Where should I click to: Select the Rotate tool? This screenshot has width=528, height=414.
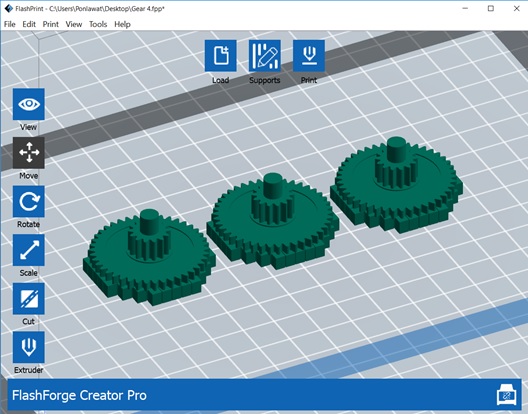click(29, 201)
